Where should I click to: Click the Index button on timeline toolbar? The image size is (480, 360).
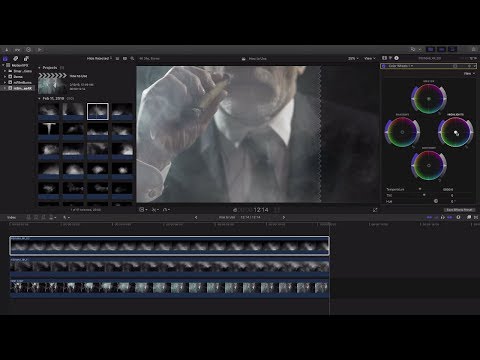(11, 217)
